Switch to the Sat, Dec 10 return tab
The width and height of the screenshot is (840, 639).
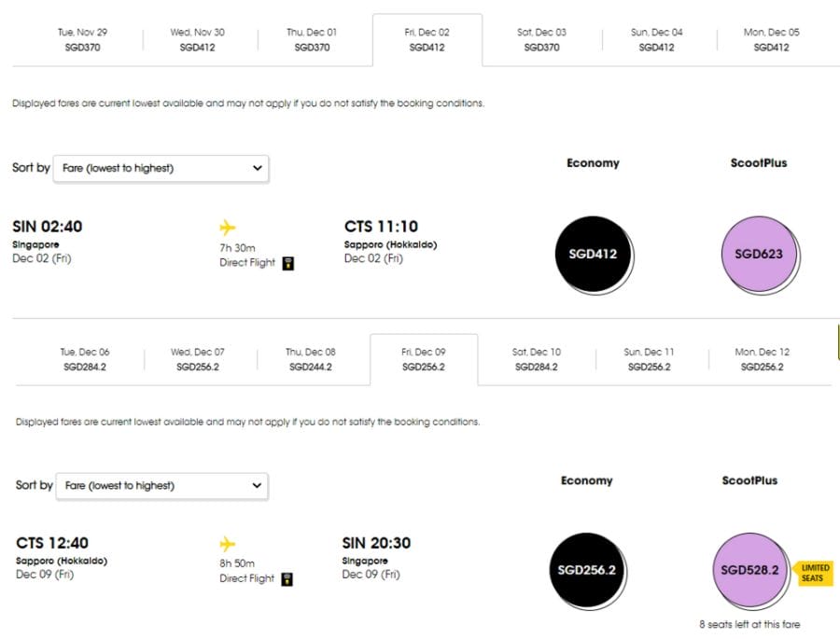click(x=536, y=358)
